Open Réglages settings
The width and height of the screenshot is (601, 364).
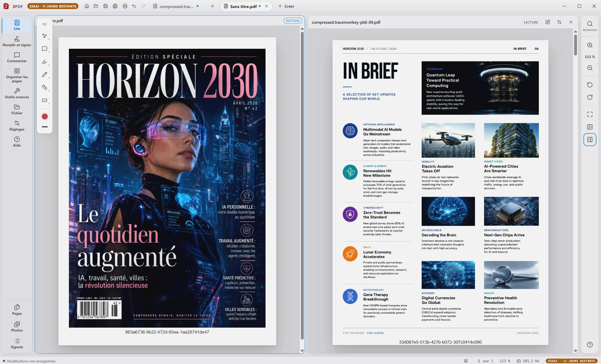17,126
